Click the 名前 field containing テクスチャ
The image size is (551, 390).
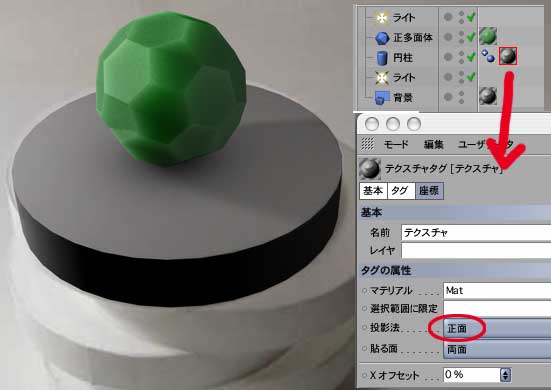[476, 233]
